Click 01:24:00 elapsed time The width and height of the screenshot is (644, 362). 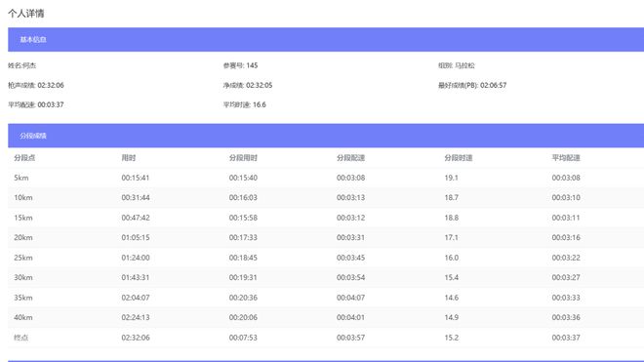pyautogui.click(x=136, y=258)
